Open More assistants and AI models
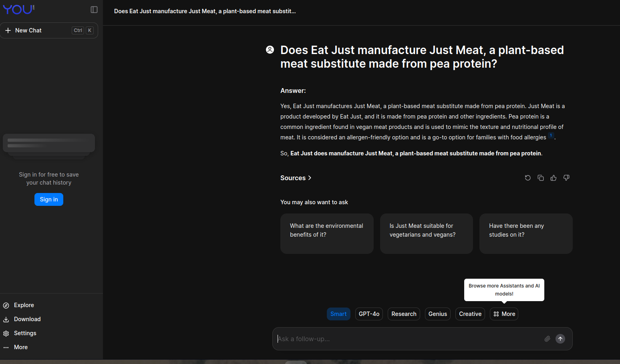Viewport: 620px width, 364px height. pos(504,314)
